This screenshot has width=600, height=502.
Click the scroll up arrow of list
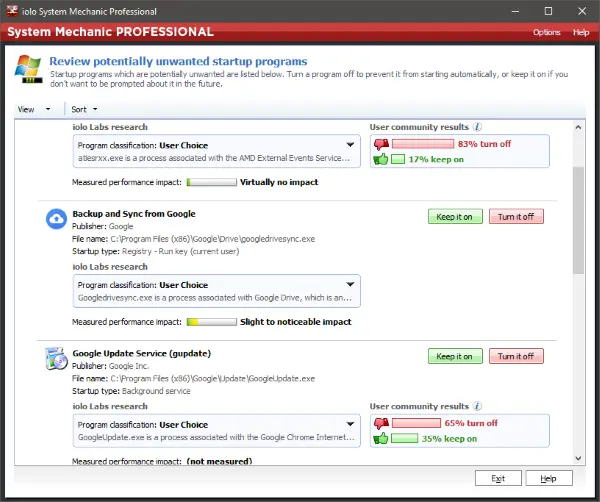(578, 127)
